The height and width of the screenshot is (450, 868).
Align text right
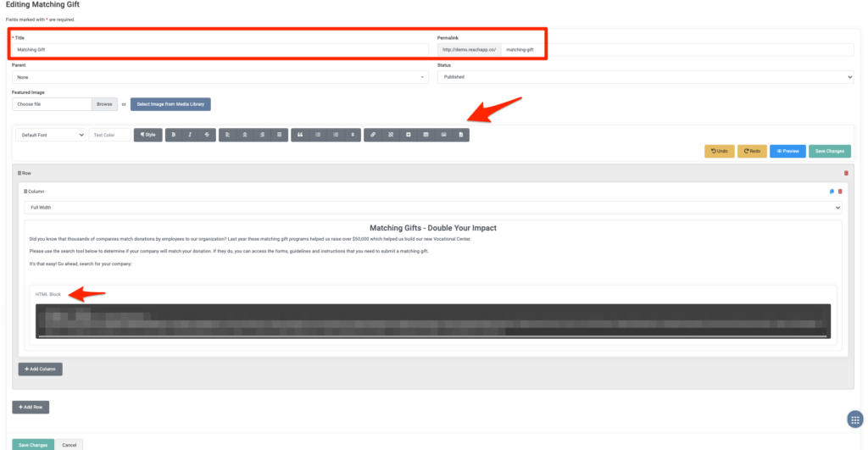click(262, 135)
